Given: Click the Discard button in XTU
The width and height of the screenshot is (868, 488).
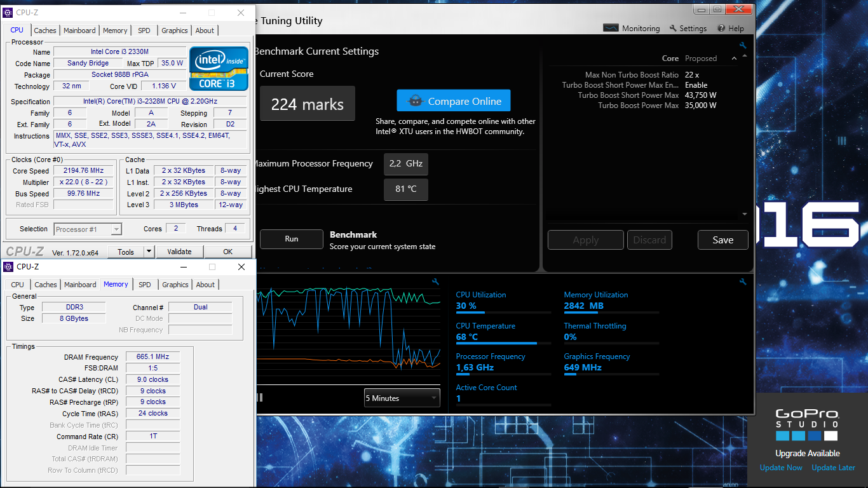Looking at the screenshot, I should click(649, 240).
